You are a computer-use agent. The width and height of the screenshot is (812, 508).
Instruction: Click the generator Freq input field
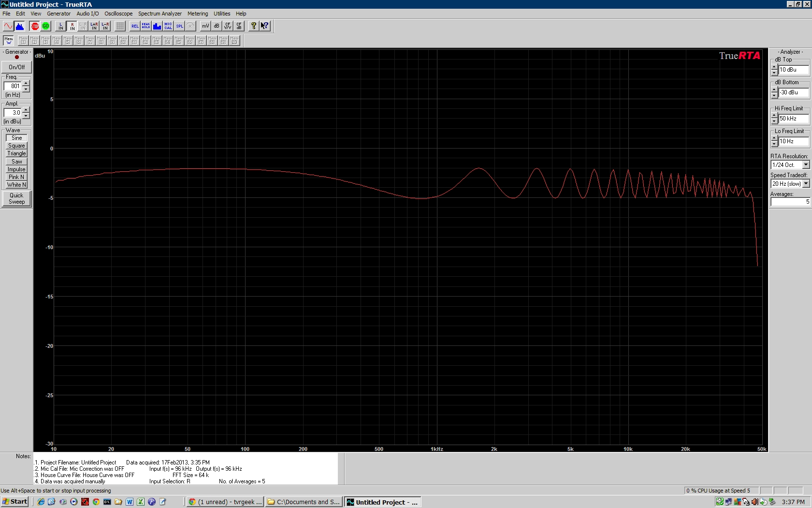13,86
